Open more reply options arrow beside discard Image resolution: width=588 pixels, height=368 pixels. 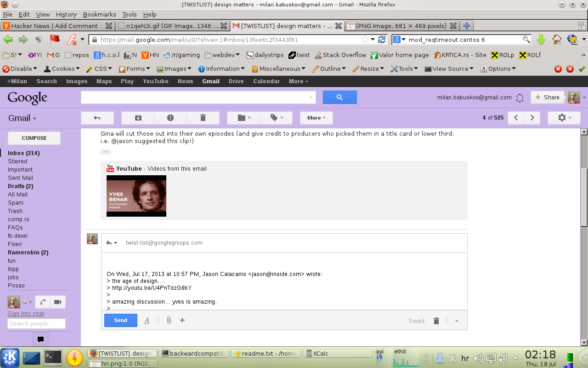point(457,321)
